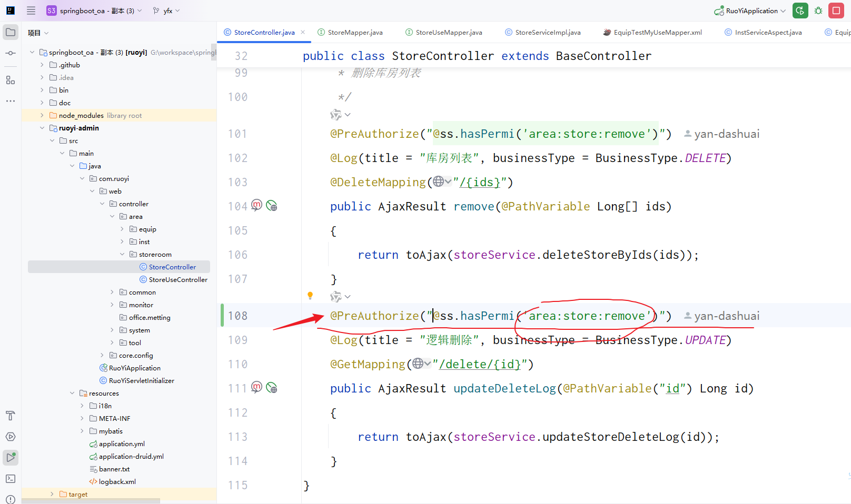Open the Project tool window icon
Viewport: 851px width, 504px height.
(11, 33)
